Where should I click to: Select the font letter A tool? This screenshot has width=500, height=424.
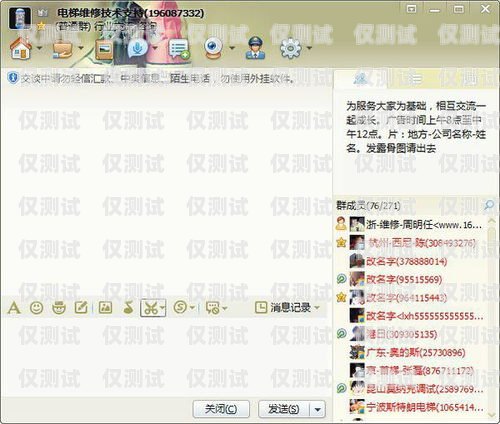point(14,308)
